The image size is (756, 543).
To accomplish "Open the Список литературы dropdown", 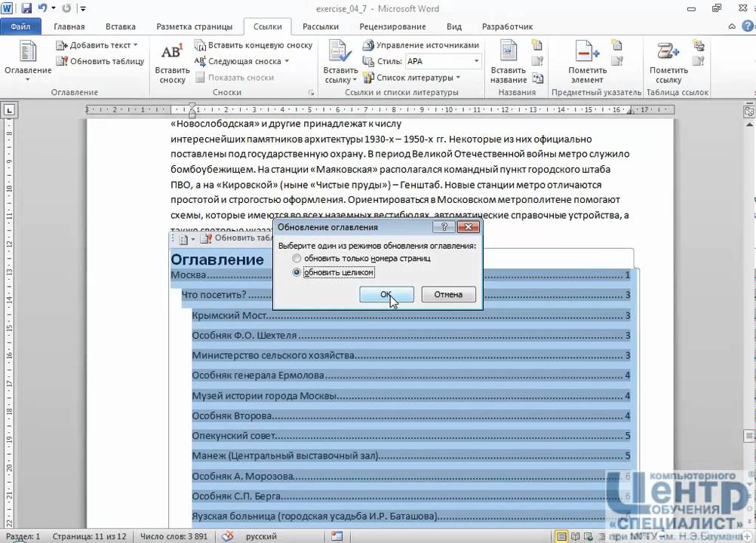I will 412,78.
